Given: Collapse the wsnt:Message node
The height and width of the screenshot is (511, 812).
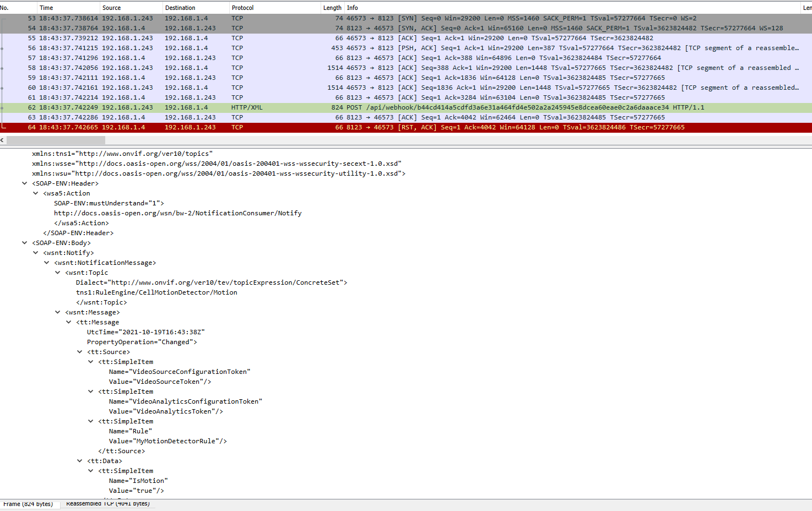Looking at the screenshot, I should 58,312.
